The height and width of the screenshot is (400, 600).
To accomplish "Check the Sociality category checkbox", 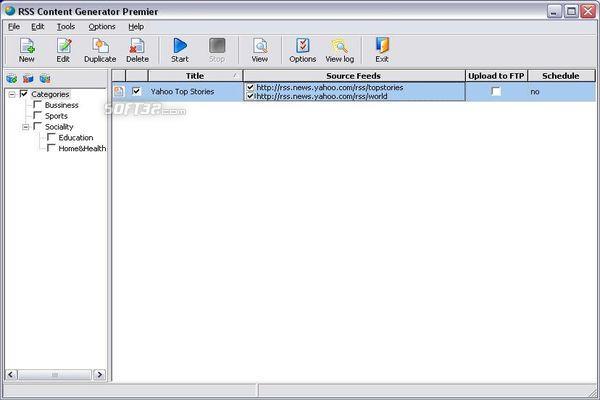I will [x=38, y=126].
